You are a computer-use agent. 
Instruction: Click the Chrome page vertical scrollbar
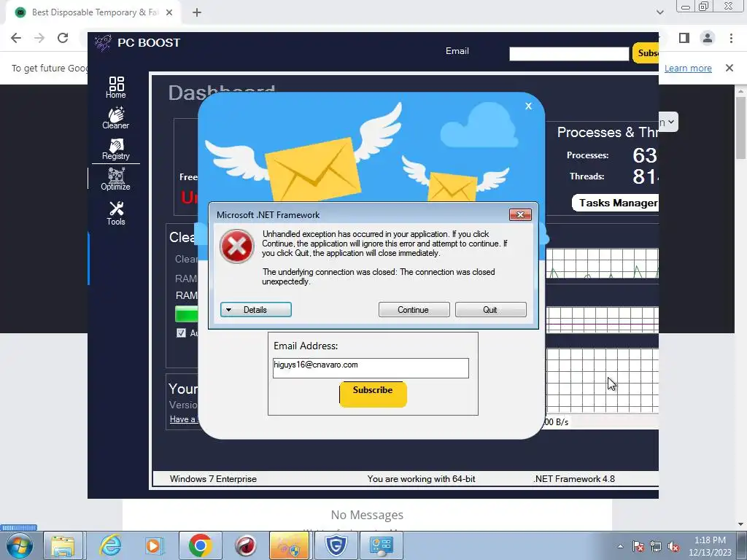pyautogui.click(x=740, y=128)
